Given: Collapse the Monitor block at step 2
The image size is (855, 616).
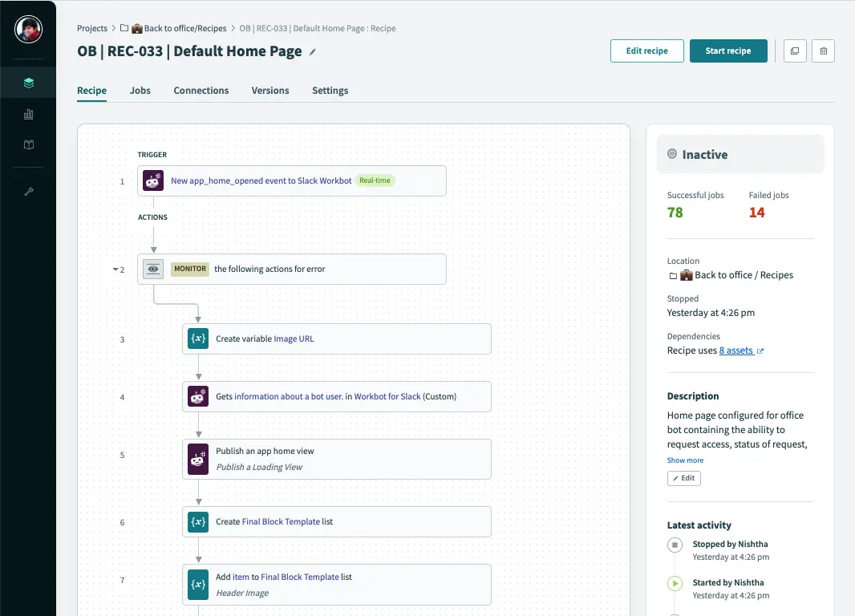Looking at the screenshot, I should (x=115, y=269).
